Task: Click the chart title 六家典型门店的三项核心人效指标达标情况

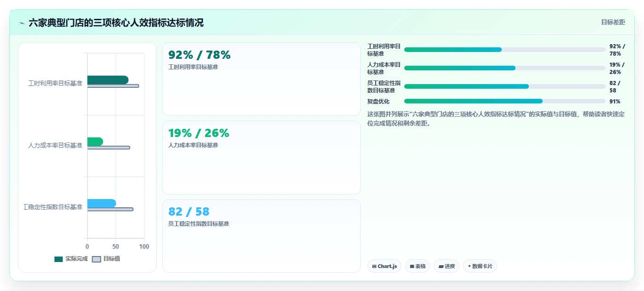Action: 116,23
